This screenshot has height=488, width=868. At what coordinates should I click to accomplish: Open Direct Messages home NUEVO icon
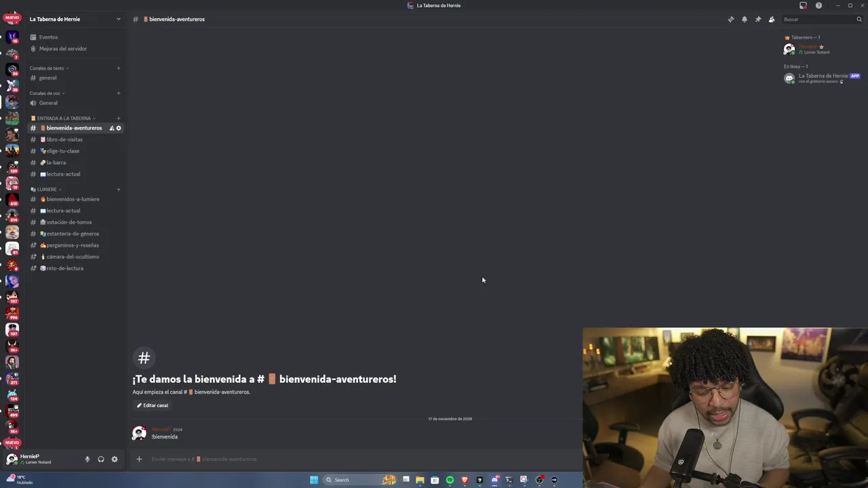pos(12,18)
